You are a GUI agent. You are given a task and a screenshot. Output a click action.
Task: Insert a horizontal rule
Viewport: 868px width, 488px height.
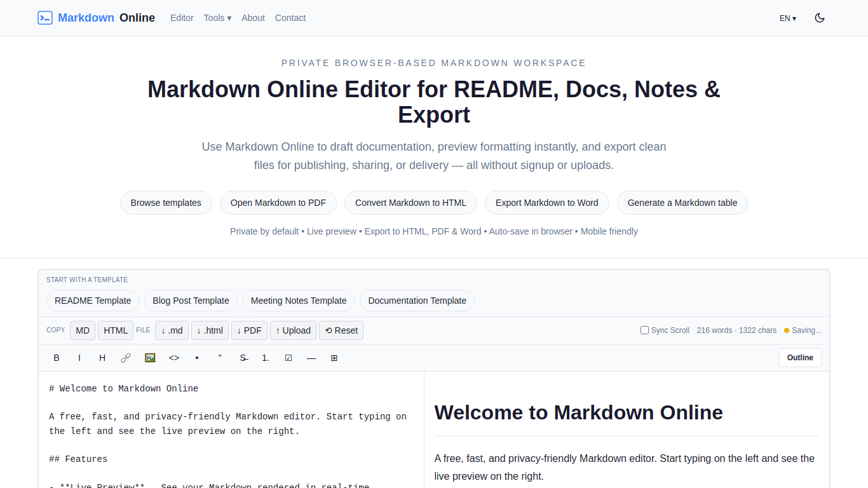pyautogui.click(x=311, y=358)
